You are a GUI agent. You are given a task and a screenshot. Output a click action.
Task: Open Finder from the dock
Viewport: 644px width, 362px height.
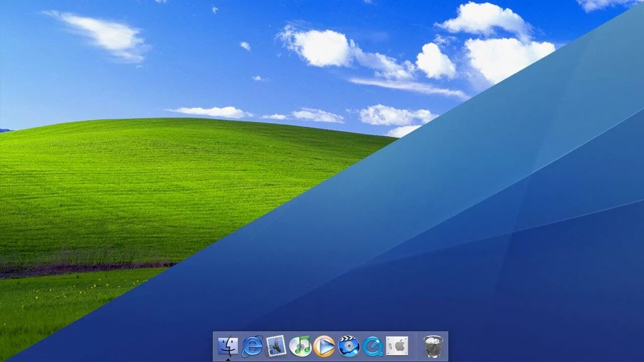pyautogui.click(x=228, y=346)
